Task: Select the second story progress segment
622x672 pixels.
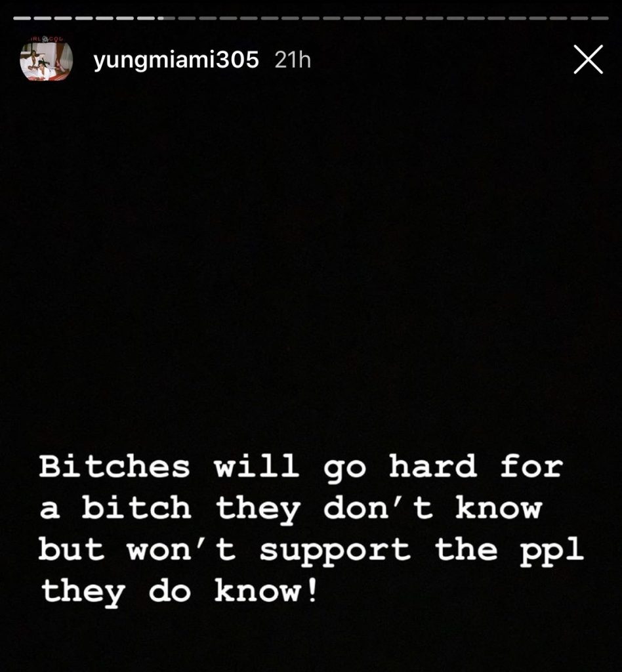Action: coord(43,18)
